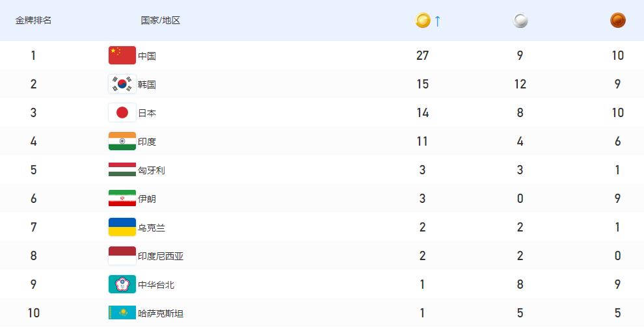Image resolution: width=644 pixels, height=331 pixels.
Task: Click the Chinese Taipei flag icon
Action: [x=122, y=284]
